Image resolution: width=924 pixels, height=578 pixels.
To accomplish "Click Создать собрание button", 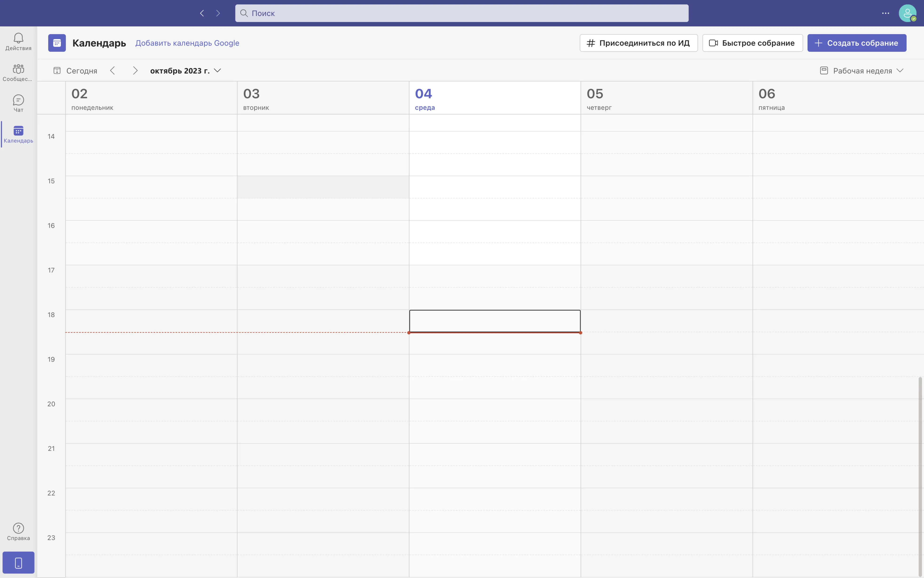I will [x=857, y=43].
